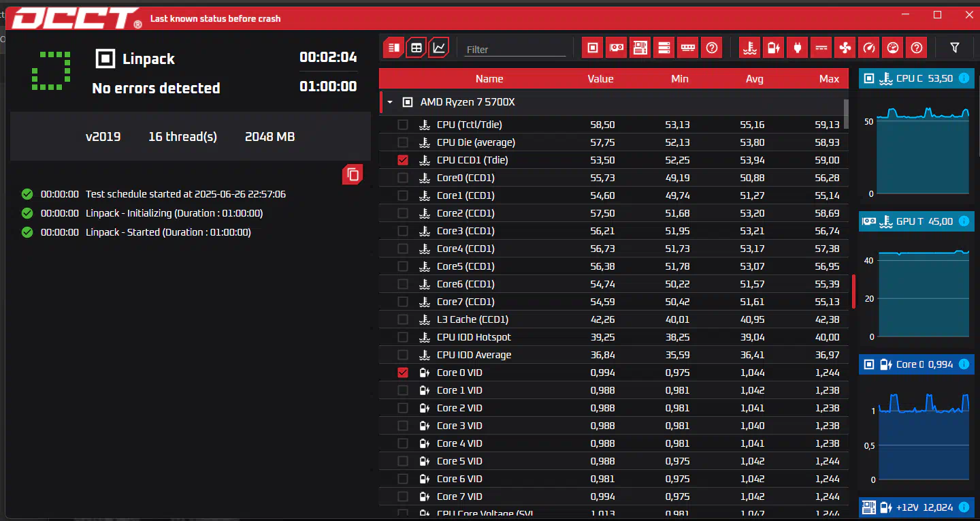This screenshot has width=980, height=521.
Task: Open info for the CPU C graph
Action: pos(964,78)
